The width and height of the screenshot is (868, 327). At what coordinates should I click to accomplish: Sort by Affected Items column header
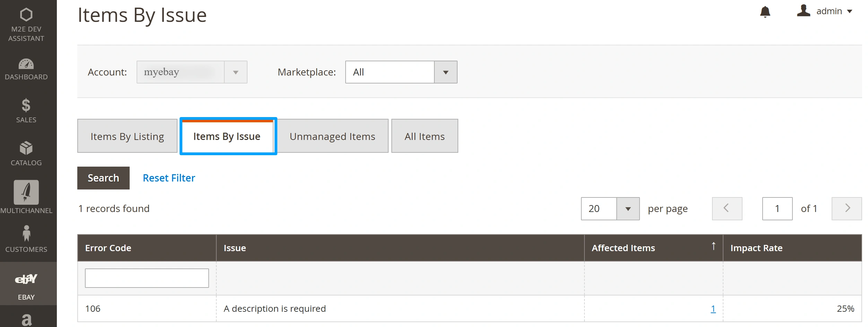click(x=623, y=248)
